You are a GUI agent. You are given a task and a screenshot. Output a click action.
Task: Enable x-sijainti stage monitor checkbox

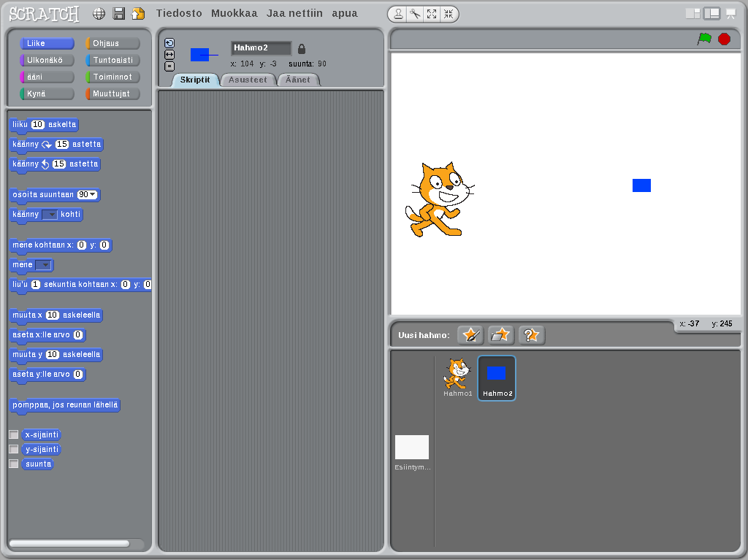[14, 434]
